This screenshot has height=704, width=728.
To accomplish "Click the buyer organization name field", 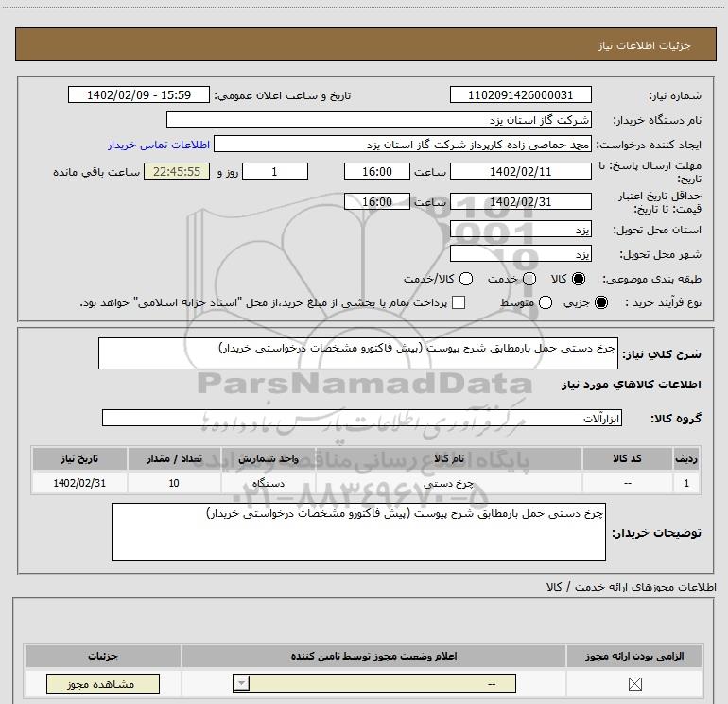I will coord(379,119).
